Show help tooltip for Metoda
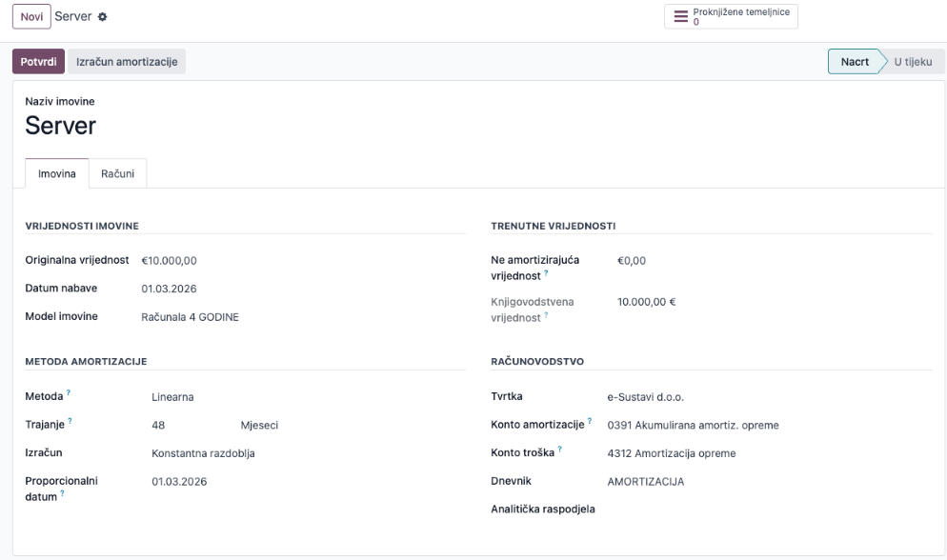The image size is (947, 560). 69,392
